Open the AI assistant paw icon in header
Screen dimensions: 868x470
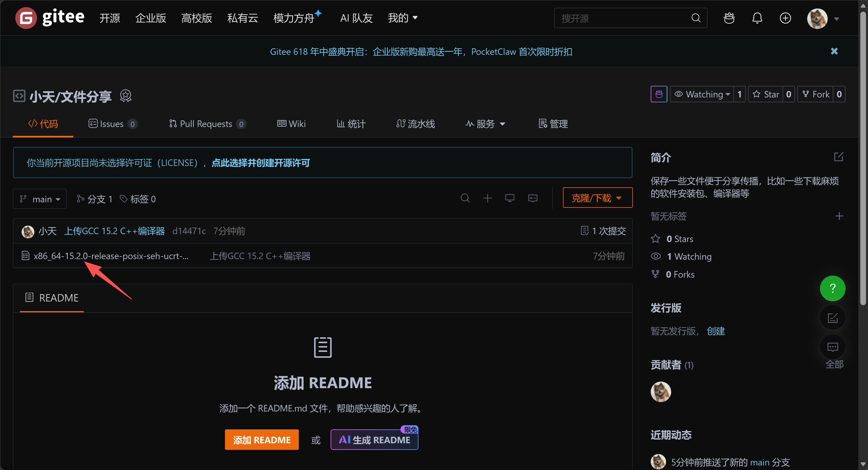pos(729,18)
